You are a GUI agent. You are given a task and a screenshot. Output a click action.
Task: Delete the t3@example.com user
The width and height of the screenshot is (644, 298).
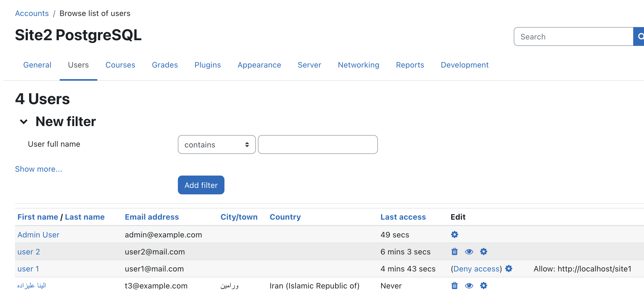pos(455,286)
